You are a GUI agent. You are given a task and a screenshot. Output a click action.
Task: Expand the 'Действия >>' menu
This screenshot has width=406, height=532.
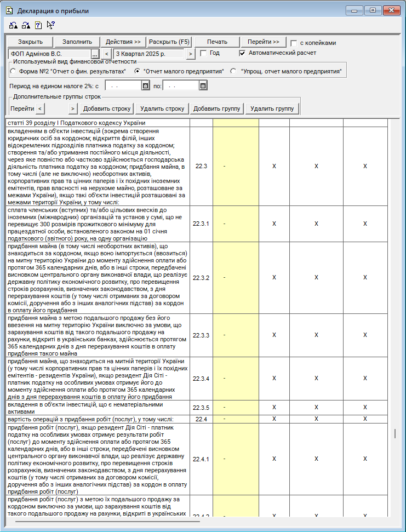coord(123,42)
